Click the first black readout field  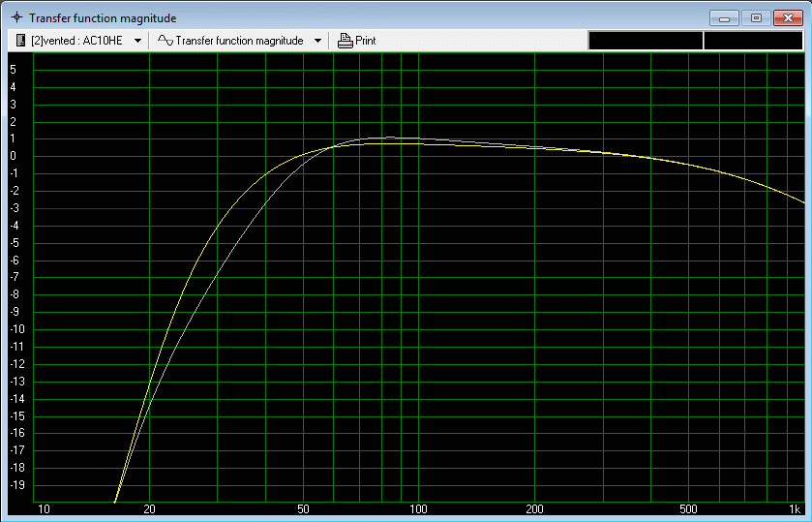click(x=646, y=41)
